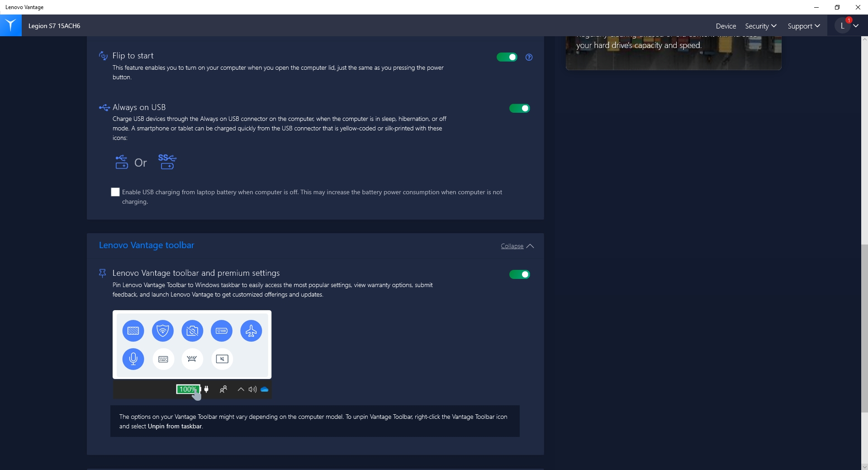Click the Lenovo Vantage home logo
This screenshot has width=868, height=470.
[x=11, y=25]
